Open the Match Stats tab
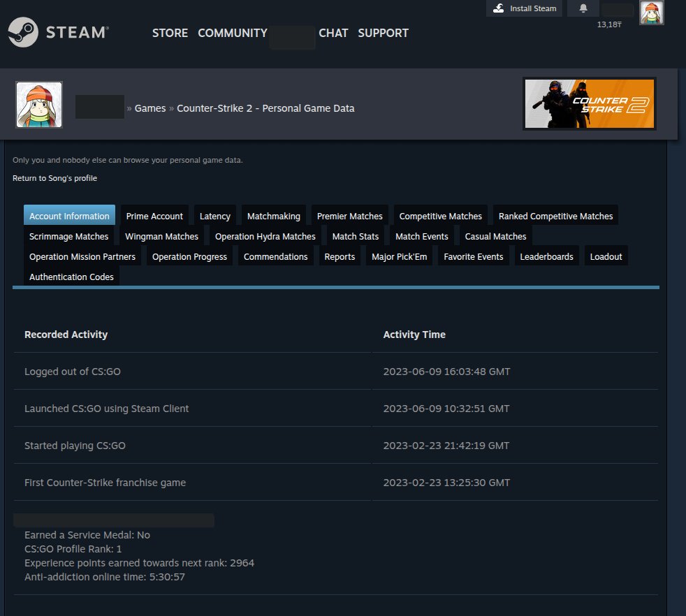Image resolution: width=686 pixels, height=616 pixels. point(355,236)
